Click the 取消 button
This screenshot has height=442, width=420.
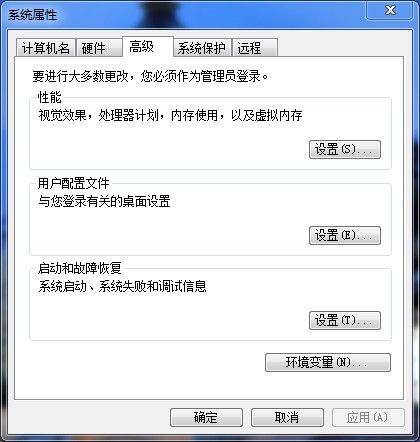pyautogui.click(x=287, y=417)
